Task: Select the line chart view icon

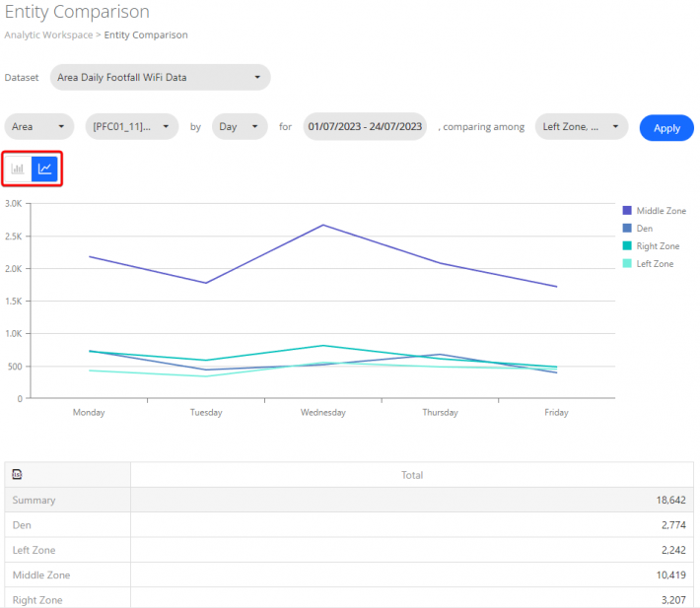Action: 45,169
